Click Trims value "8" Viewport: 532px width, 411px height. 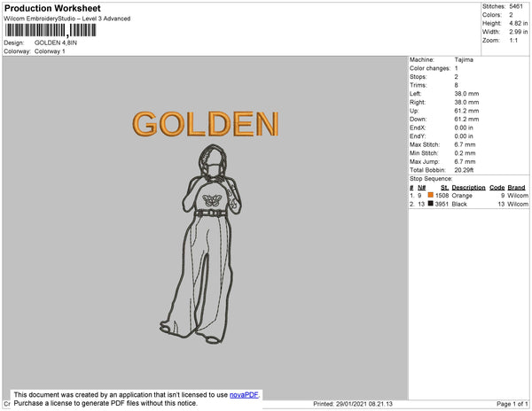457,85
